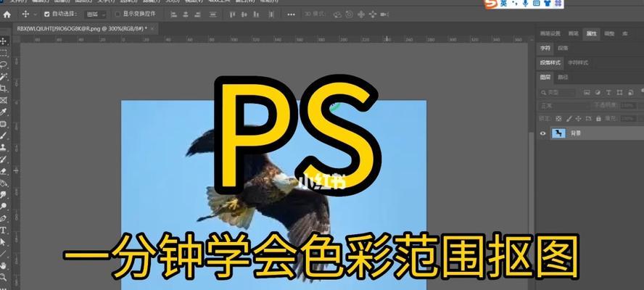This screenshot has height=290, width=644.
Task: Hide the 背景 layer with eye icon
Action: pyautogui.click(x=543, y=133)
